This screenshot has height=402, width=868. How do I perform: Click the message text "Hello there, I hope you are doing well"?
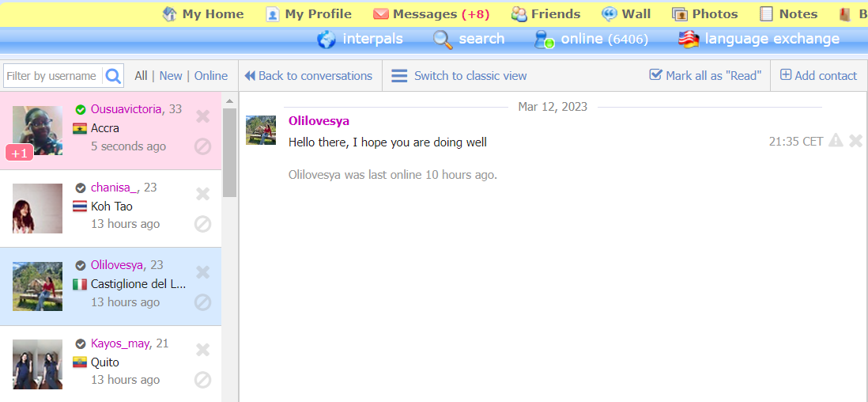click(x=387, y=142)
